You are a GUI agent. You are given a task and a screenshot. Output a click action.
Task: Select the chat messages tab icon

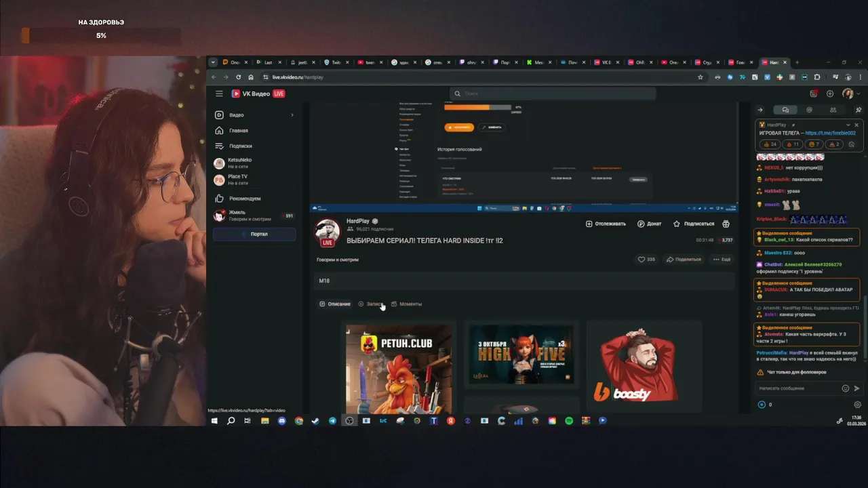[785, 110]
